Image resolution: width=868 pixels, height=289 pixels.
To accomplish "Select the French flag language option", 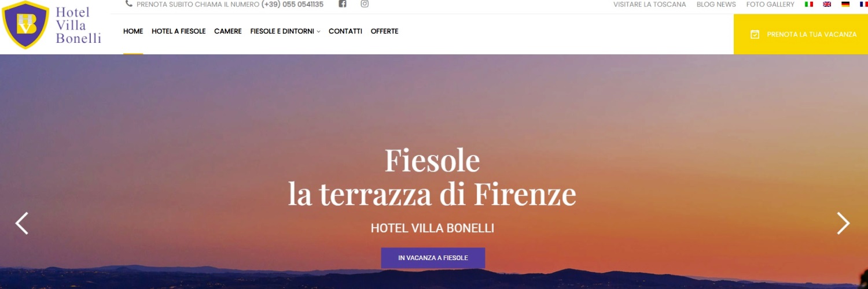I will 863,4.
